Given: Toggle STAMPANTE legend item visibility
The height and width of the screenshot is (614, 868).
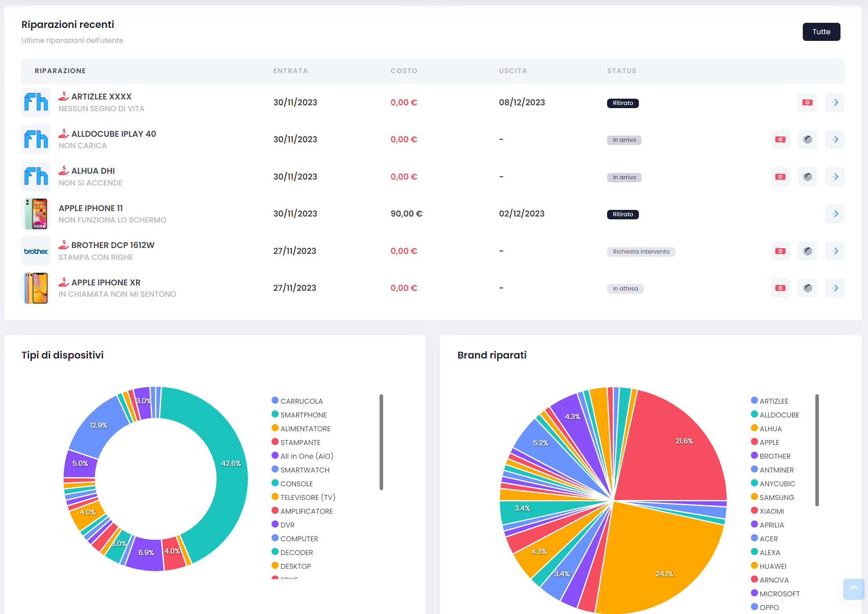Looking at the screenshot, I should pyautogui.click(x=300, y=443).
